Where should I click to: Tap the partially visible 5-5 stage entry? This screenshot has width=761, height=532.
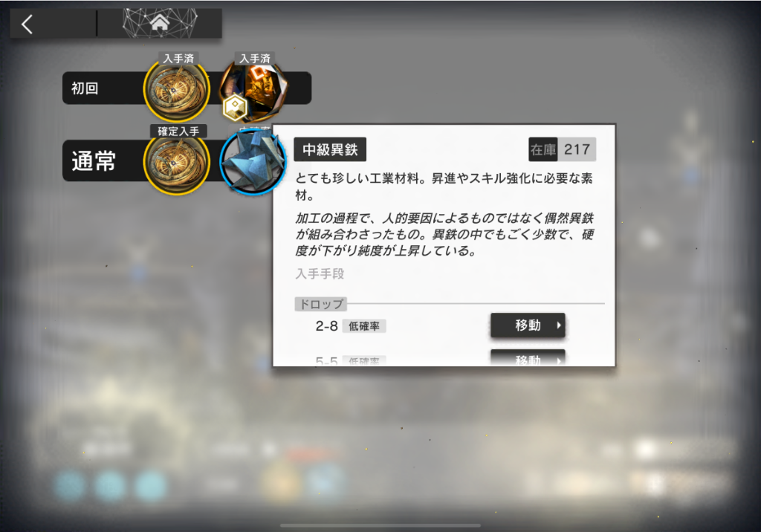point(327,361)
